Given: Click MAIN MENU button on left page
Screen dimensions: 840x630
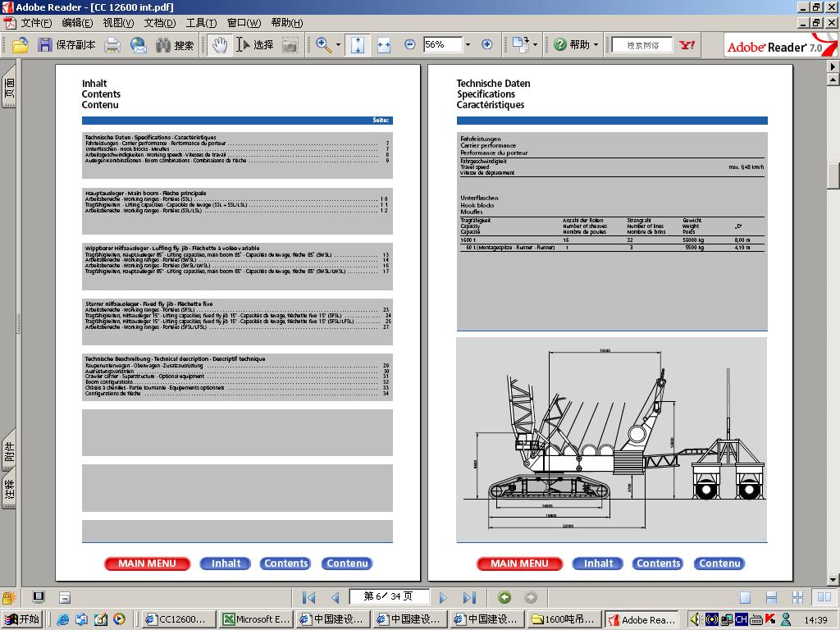Looking at the screenshot, I should tap(148, 564).
